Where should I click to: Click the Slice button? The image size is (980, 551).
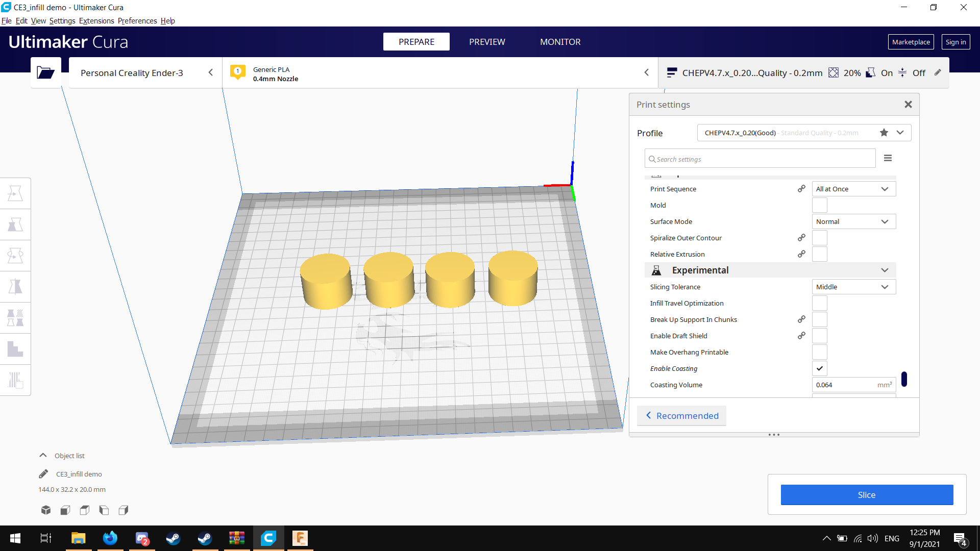[867, 495]
